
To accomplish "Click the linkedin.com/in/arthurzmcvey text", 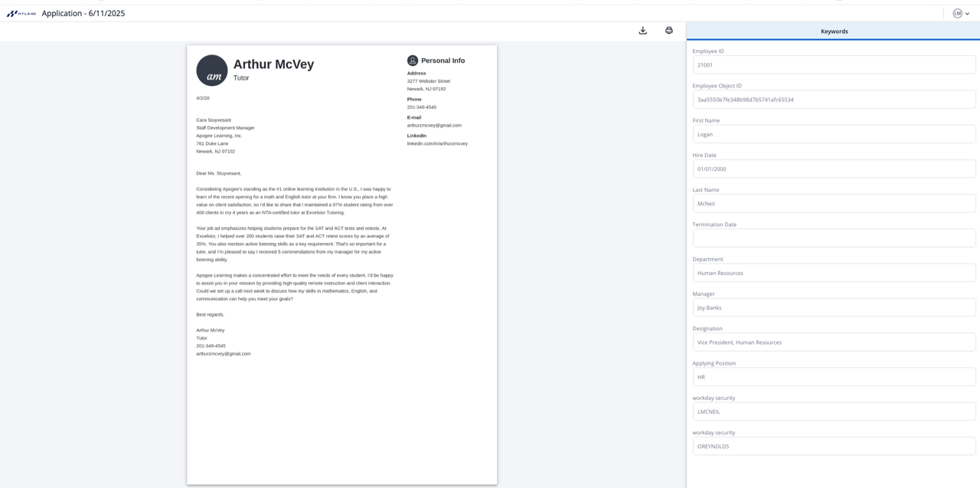I will point(437,144).
